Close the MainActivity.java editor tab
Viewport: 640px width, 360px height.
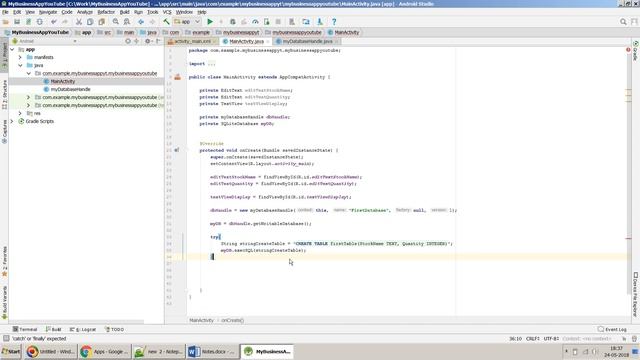[268, 42]
